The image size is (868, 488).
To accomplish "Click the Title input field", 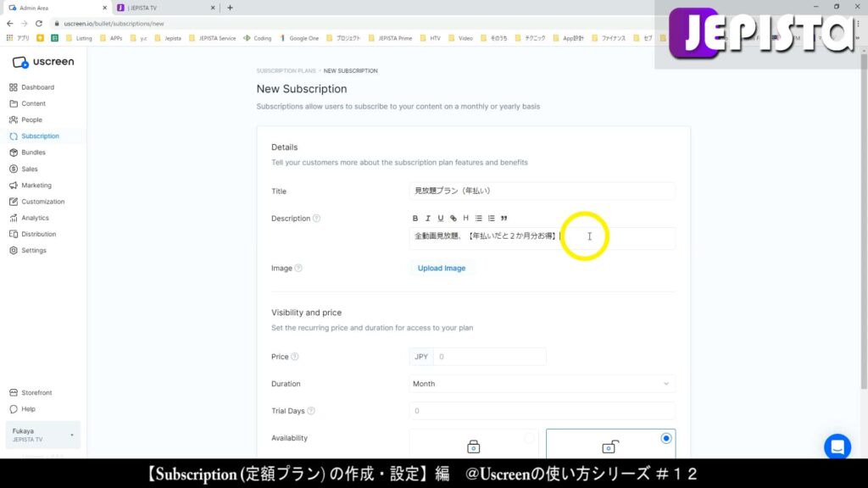I will tap(542, 191).
